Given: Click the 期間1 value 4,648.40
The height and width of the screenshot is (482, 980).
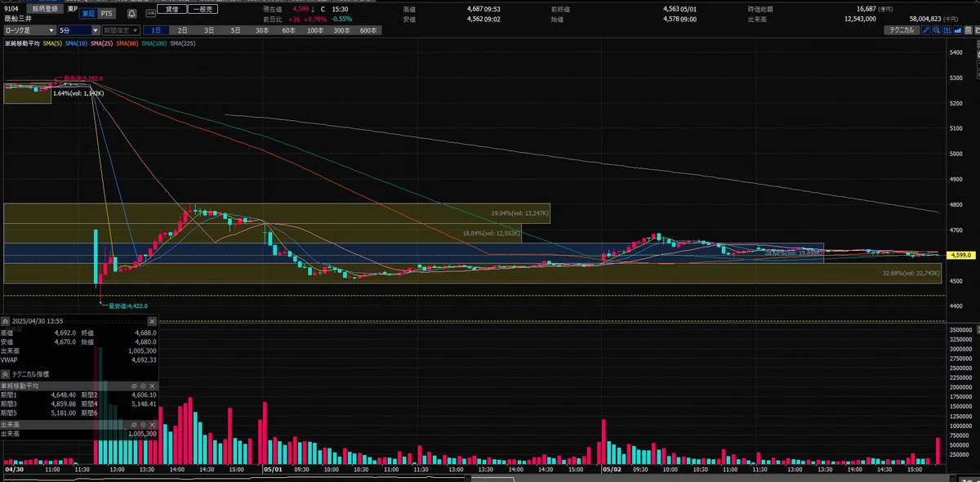Looking at the screenshot, I should pyautogui.click(x=64, y=395).
